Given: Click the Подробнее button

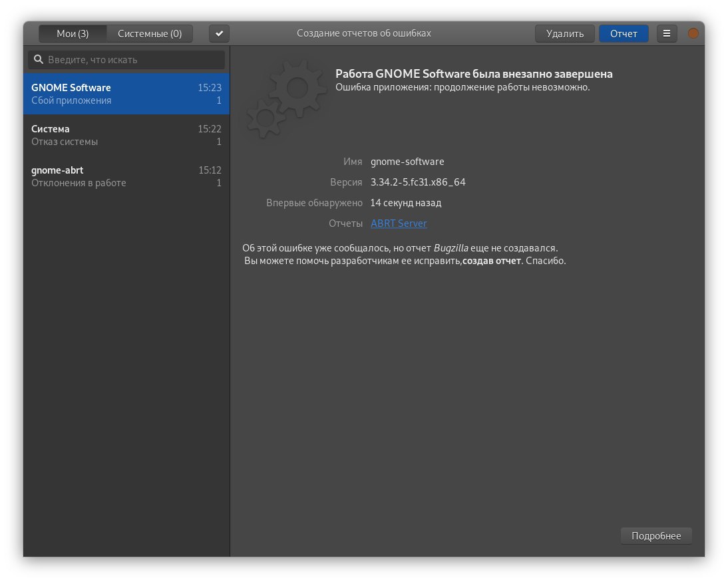Looking at the screenshot, I should [656, 535].
